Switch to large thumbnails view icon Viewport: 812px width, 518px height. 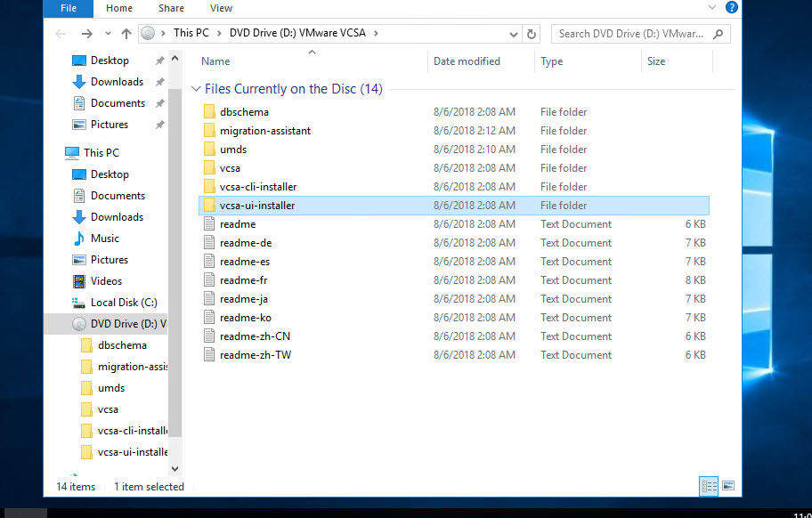coord(727,486)
